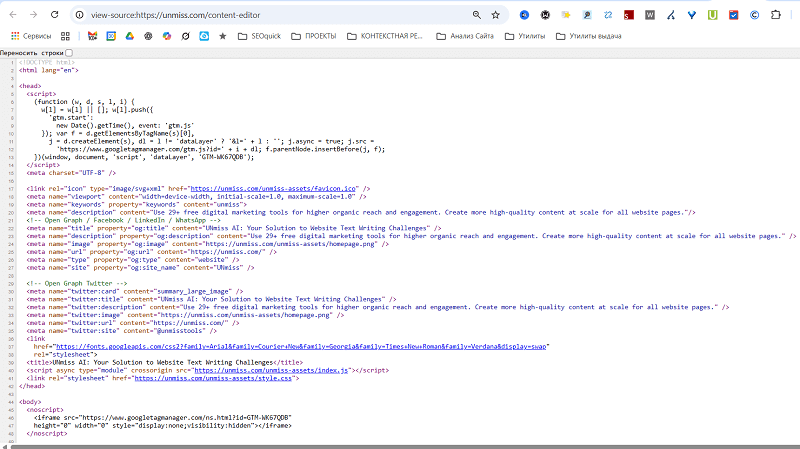Open the fonts.googleapis.com stylesheet link
This screenshot has height=449, width=800.
[x=301, y=346]
